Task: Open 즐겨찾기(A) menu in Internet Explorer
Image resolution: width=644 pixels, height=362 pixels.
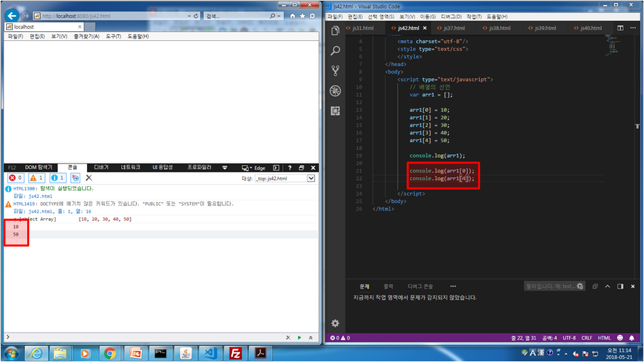Action: [86, 37]
